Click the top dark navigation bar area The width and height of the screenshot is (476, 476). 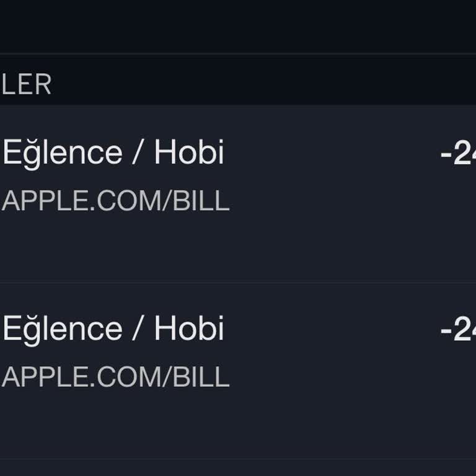(x=238, y=26)
